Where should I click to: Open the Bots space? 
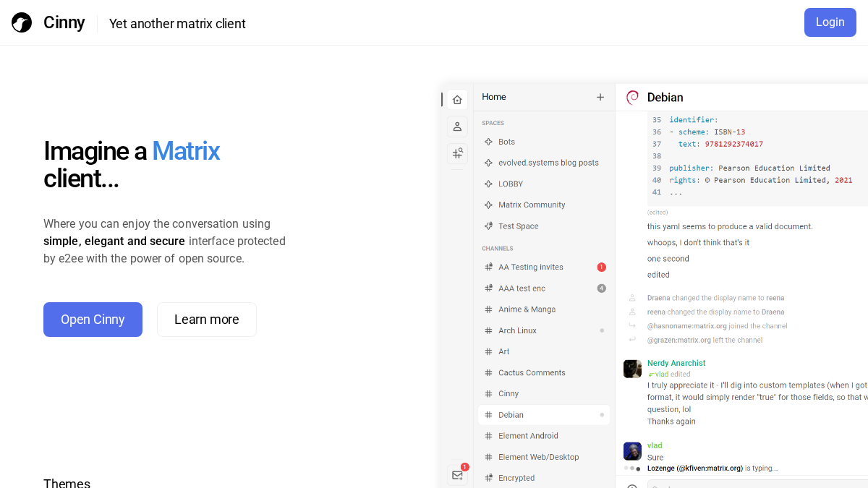click(544, 142)
